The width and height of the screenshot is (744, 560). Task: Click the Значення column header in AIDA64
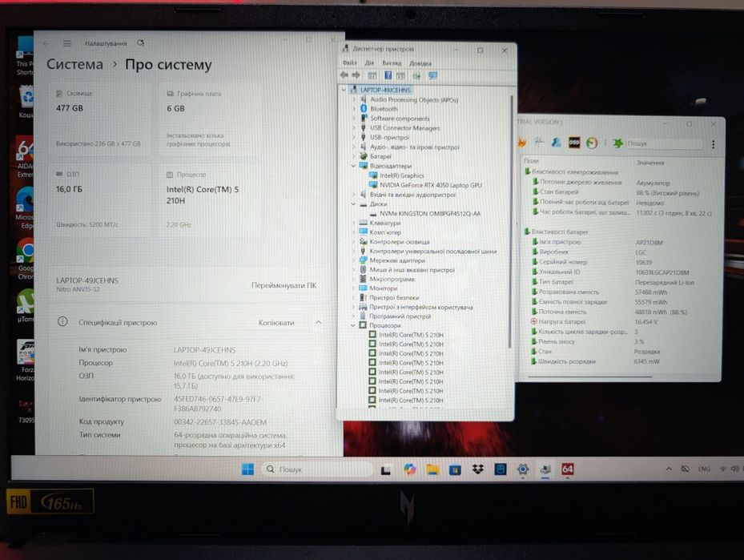point(650,163)
